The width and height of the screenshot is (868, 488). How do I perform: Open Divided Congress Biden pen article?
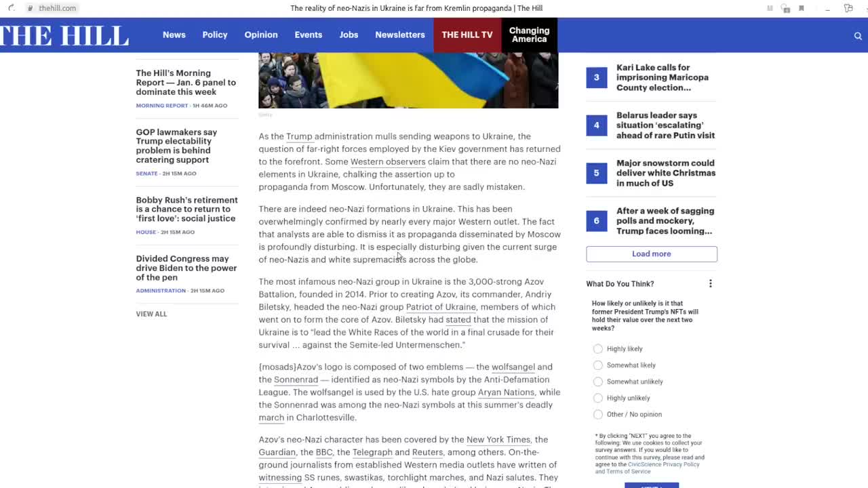coord(186,268)
